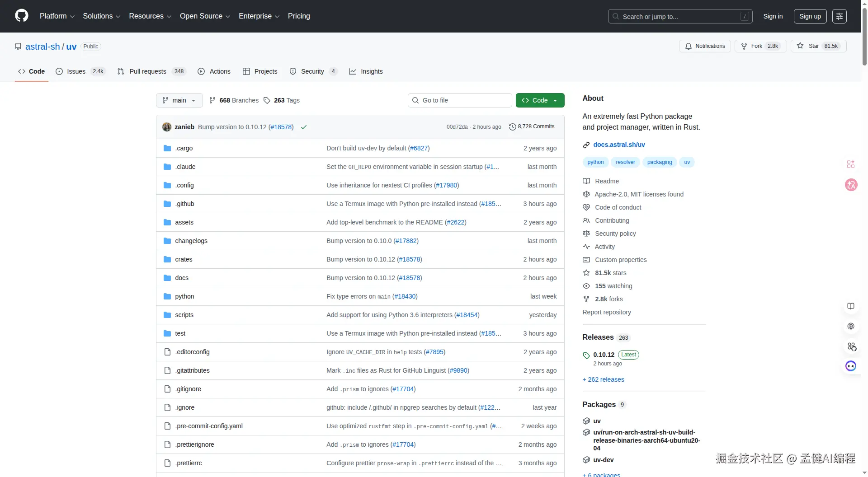Viewport: 868px width, 477px height.
Task: Click the GitHub home logo
Action: click(21, 16)
